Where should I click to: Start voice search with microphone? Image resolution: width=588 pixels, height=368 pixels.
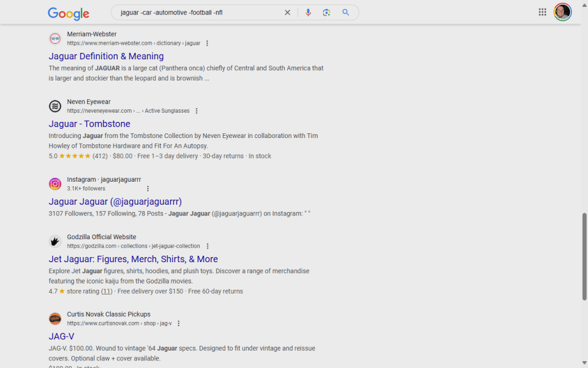point(308,13)
